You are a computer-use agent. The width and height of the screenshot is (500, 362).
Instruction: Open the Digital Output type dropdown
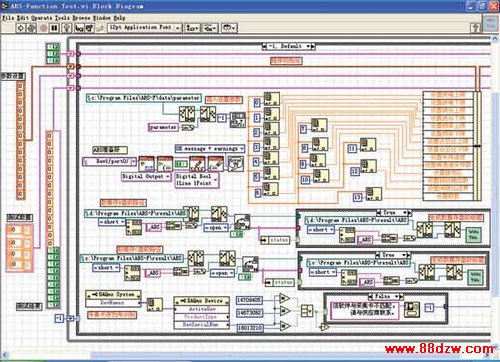146,176
